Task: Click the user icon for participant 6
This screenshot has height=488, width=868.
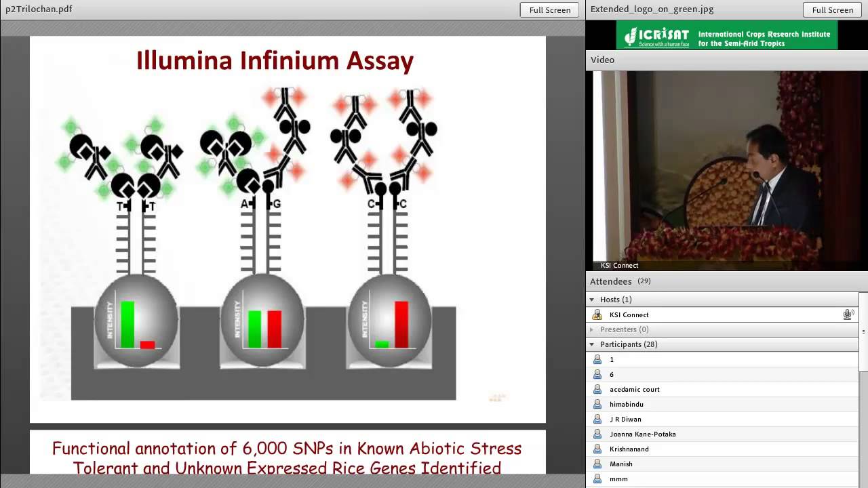Action: pyautogui.click(x=597, y=374)
